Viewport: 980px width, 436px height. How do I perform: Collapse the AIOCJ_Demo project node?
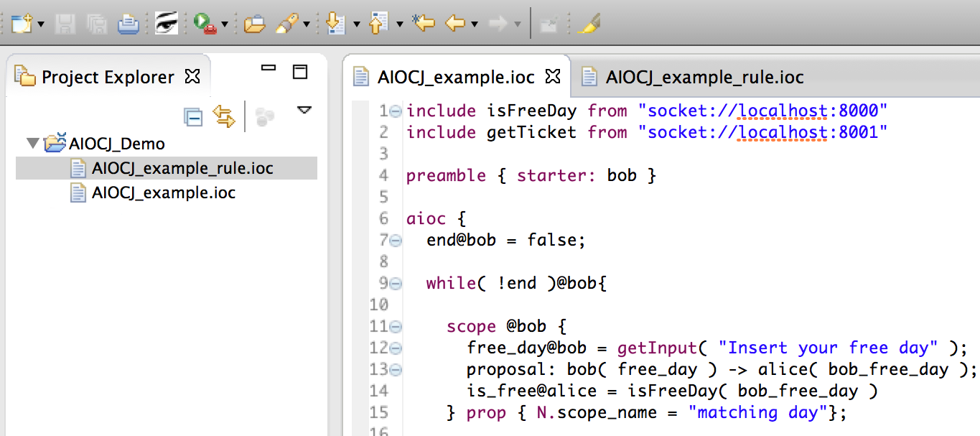click(x=33, y=143)
